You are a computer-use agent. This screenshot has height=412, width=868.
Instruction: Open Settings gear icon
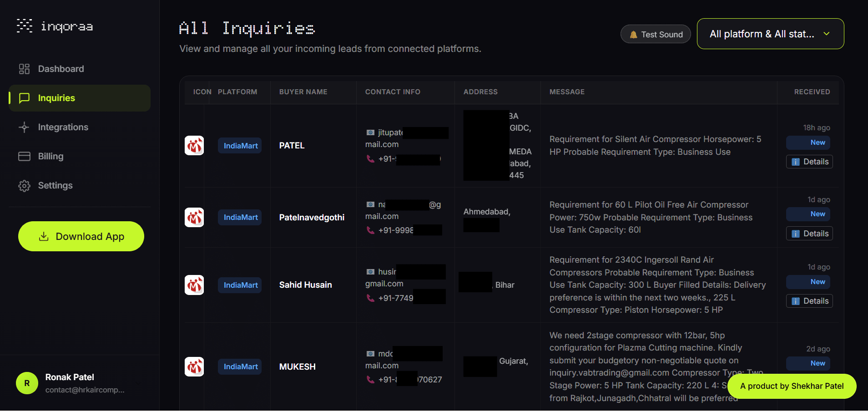(24, 186)
